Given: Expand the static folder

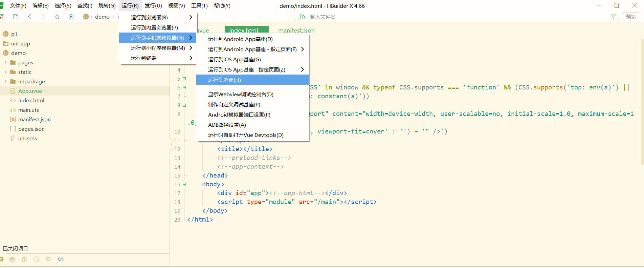Looking at the screenshot, I should pyautogui.click(x=5, y=72).
